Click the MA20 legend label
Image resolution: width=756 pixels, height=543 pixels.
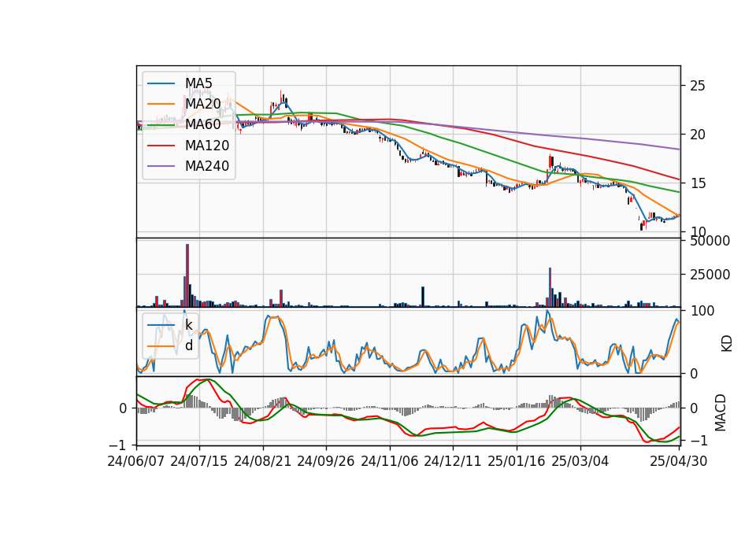point(202,104)
